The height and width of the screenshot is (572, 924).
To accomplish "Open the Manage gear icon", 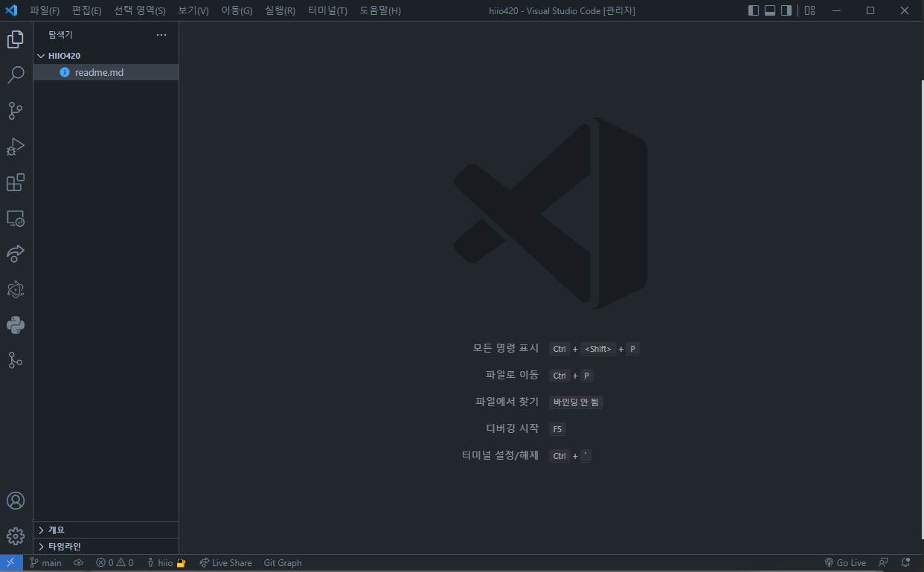I will (16, 536).
